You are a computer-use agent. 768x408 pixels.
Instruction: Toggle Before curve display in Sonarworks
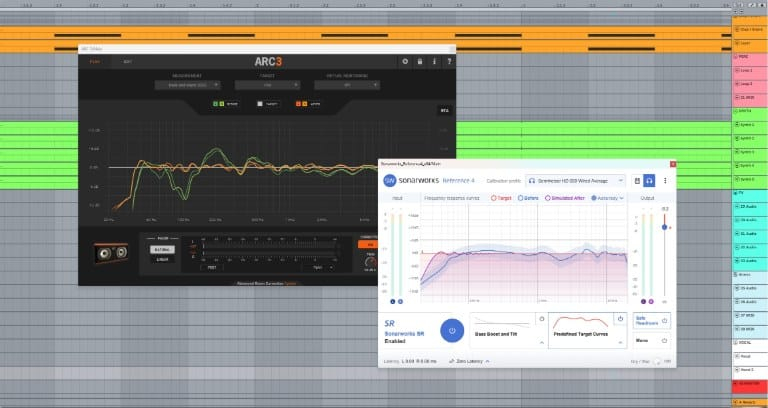pyautogui.click(x=528, y=198)
